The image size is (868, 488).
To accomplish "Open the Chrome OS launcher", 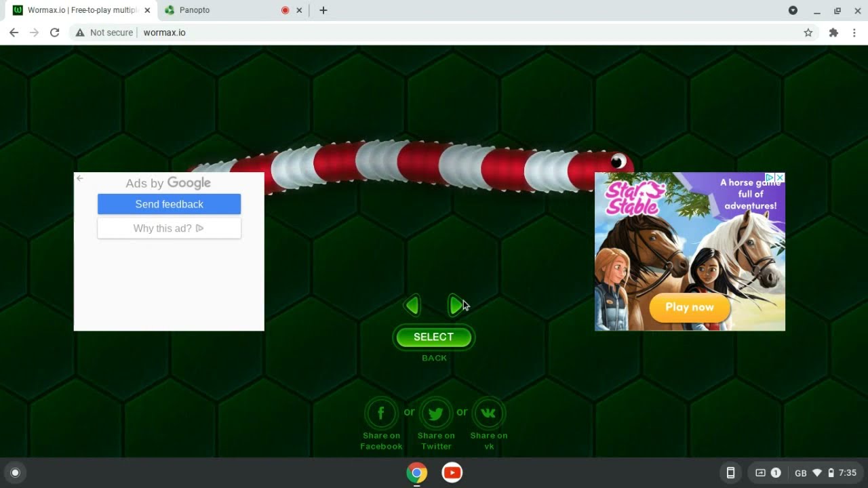I will (15, 473).
